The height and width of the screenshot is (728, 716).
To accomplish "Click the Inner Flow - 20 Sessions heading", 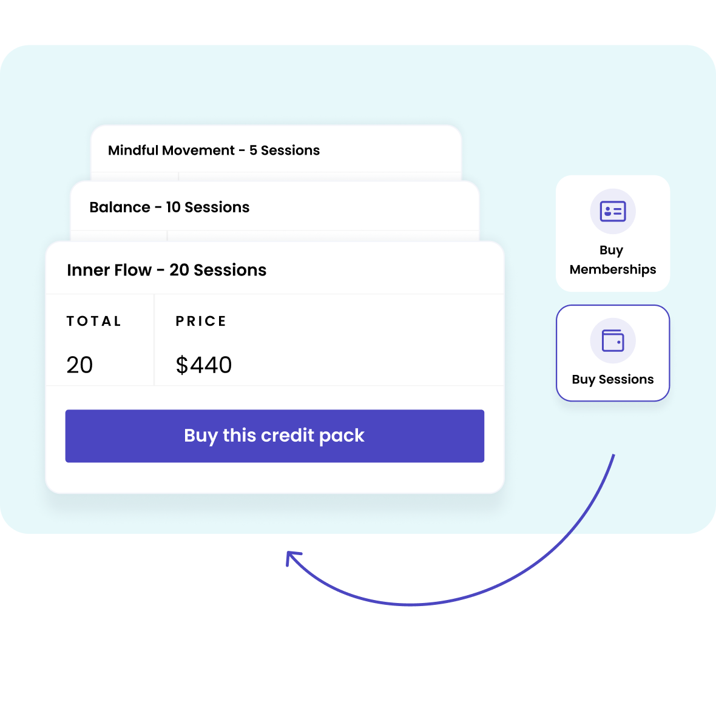I will [166, 270].
